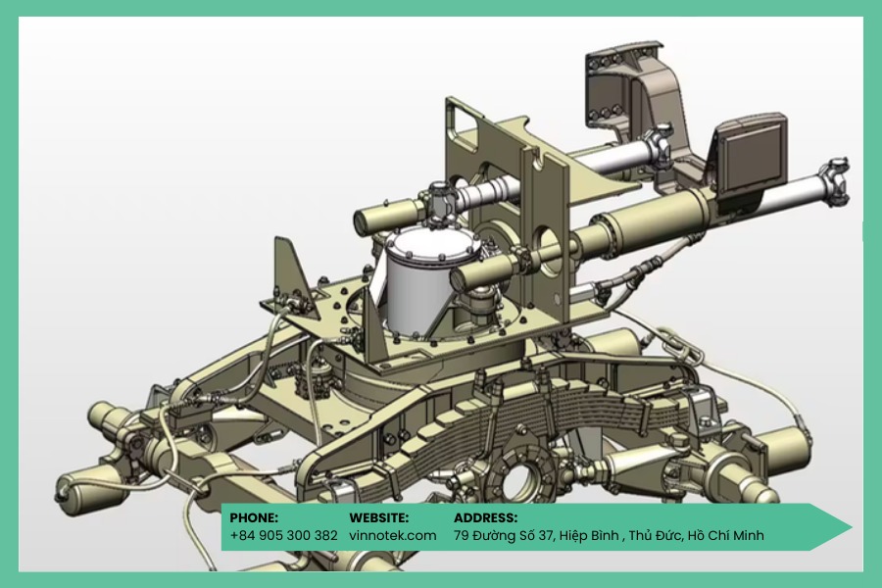Click the PHONE: label
The height and width of the screenshot is (588, 882).
pyautogui.click(x=254, y=517)
